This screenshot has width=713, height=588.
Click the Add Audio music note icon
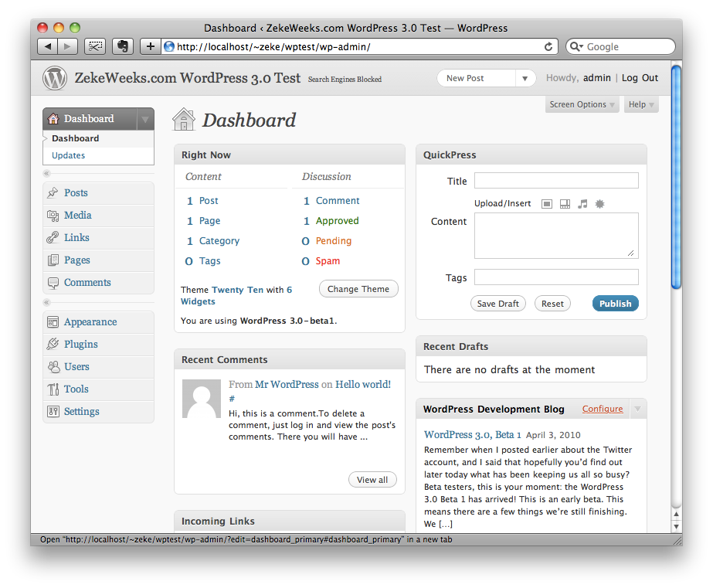(x=582, y=204)
